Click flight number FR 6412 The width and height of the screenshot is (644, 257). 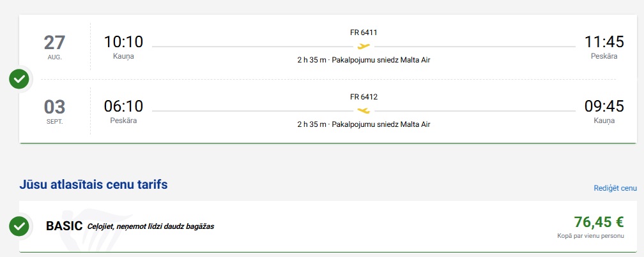[x=364, y=97]
